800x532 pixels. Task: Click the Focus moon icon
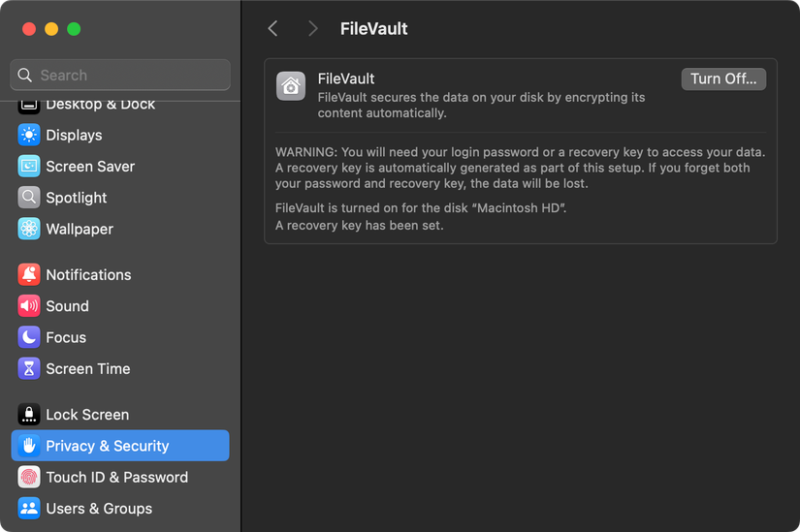29,337
